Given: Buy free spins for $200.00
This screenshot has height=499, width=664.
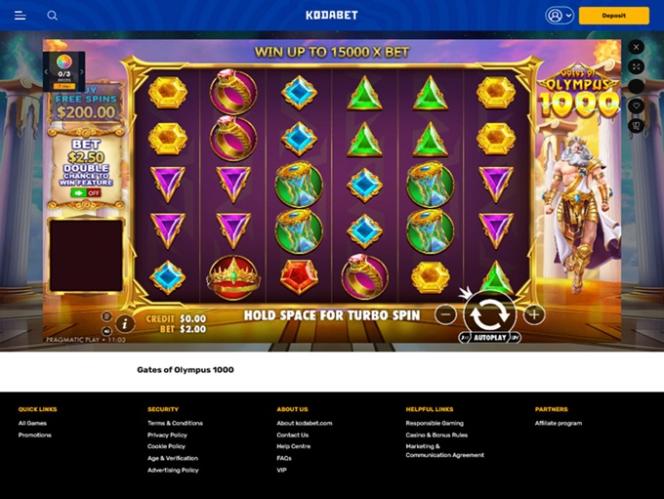Looking at the screenshot, I should point(86,104).
